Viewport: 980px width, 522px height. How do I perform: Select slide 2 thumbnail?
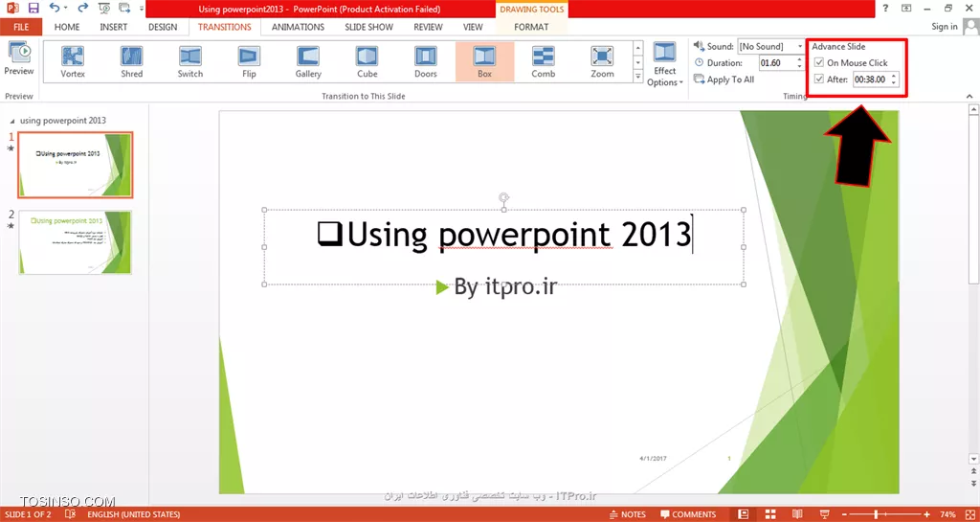tap(75, 242)
